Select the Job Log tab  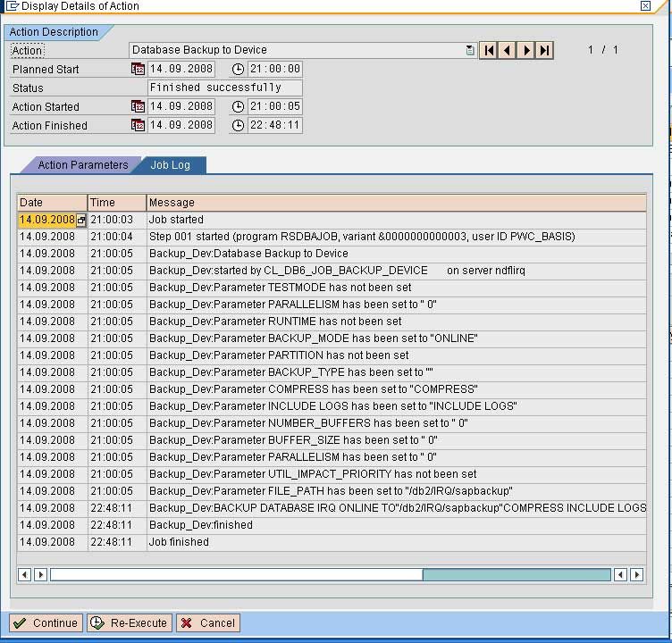(170, 165)
